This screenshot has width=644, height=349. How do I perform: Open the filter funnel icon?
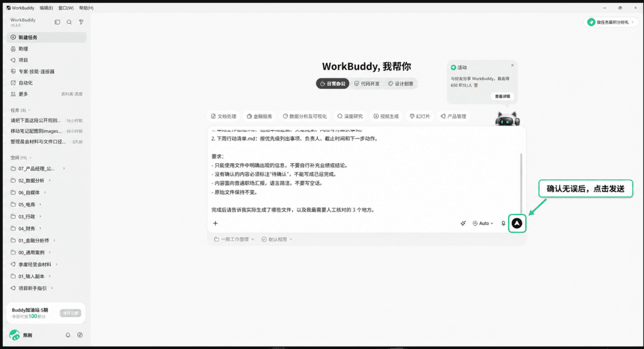click(81, 22)
